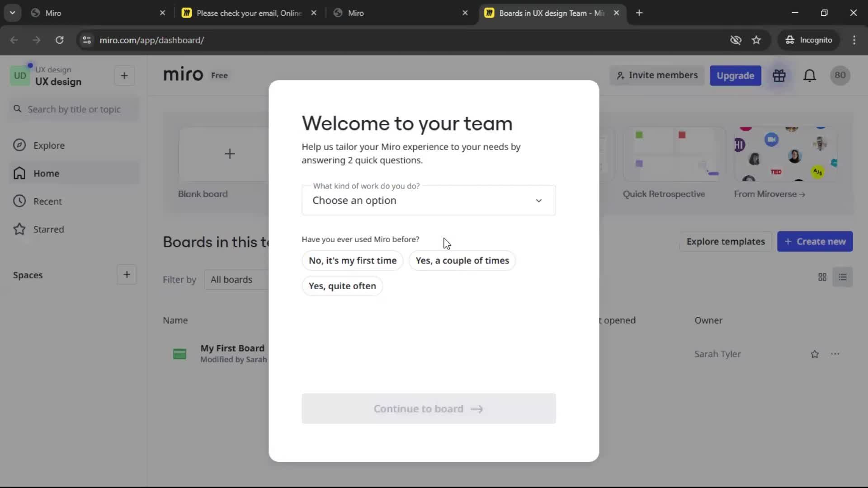Screen dimensions: 868x488
Task: Reload the page
Action: click(59, 40)
